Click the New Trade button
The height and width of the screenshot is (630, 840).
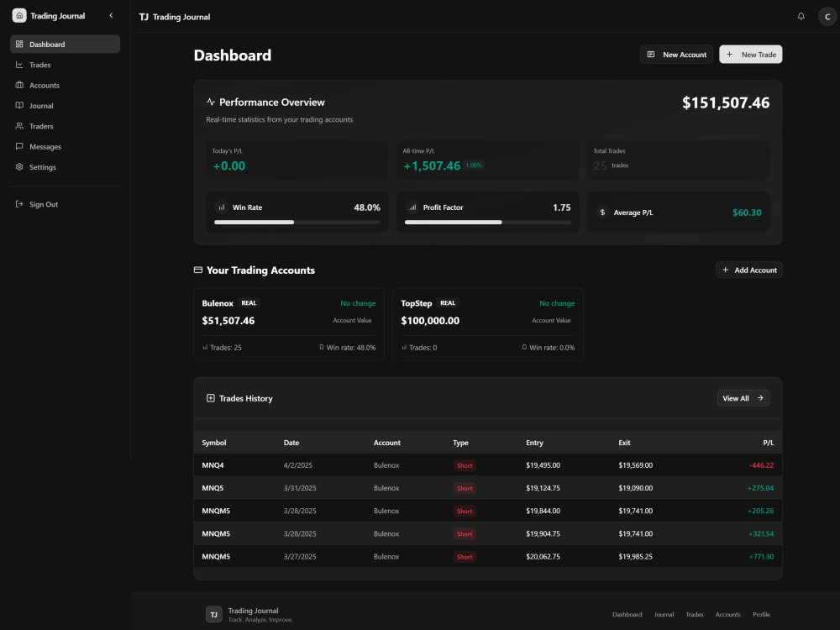pyautogui.click(x=750, y=54)
